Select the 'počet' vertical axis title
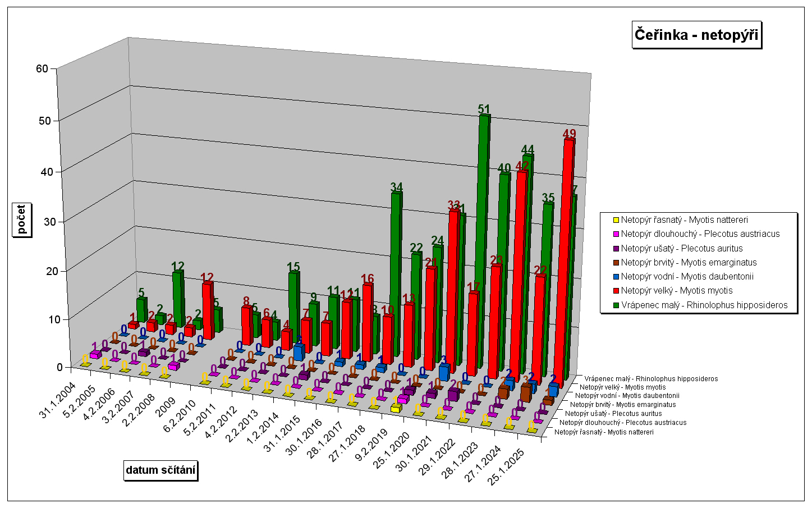 tap(21, 219)
